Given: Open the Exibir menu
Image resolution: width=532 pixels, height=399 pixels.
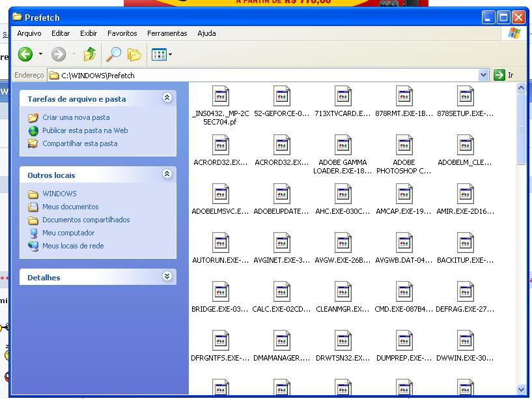Looking at the screenshot, I should [x=89, y=33].
